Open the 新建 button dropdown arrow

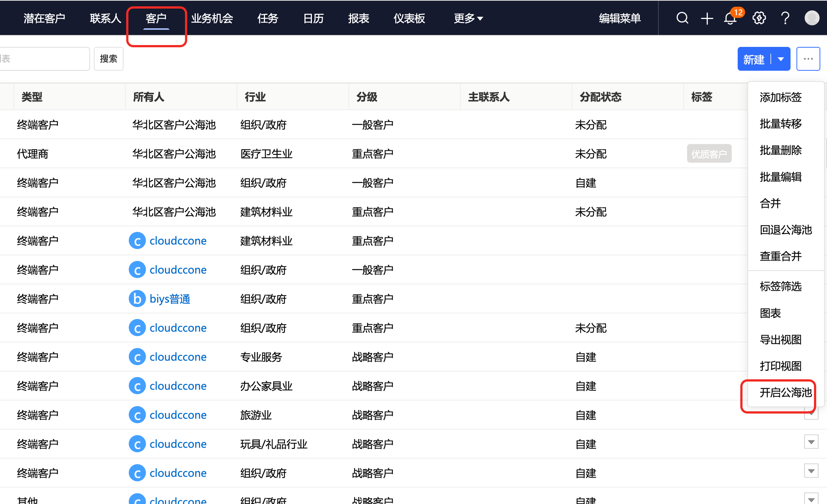[x=781, y=59]
